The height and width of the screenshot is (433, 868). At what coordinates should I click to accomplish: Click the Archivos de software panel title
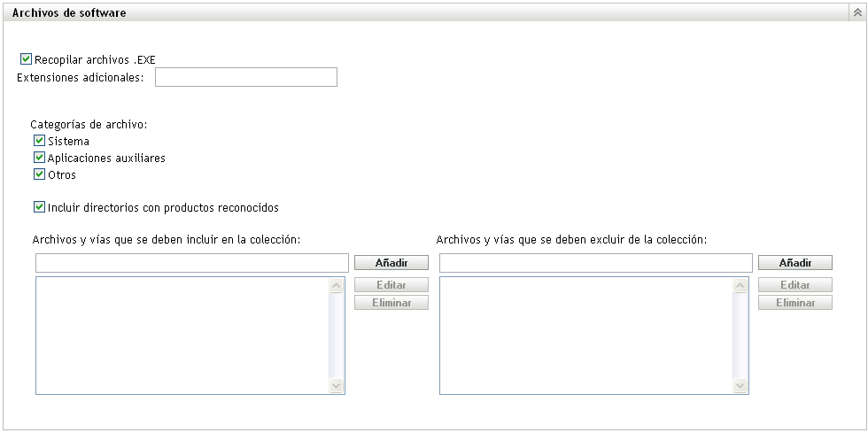(69, 12)
